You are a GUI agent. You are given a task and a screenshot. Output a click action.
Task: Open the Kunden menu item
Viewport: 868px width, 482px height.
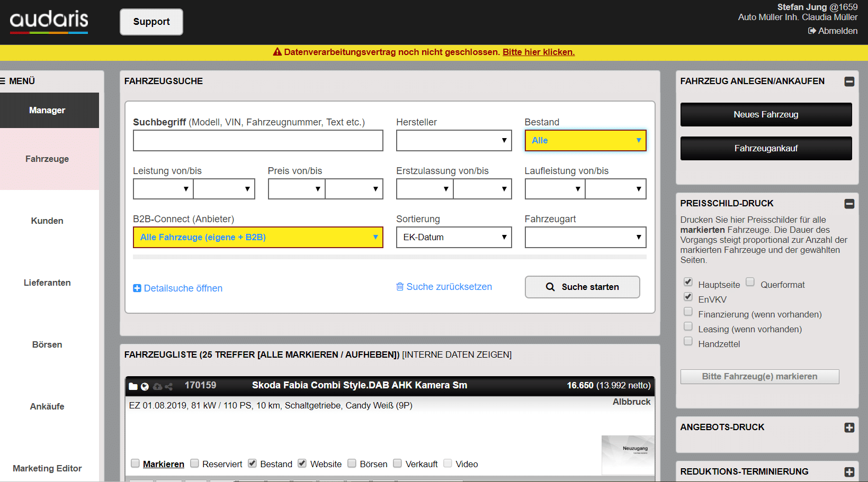47,221
